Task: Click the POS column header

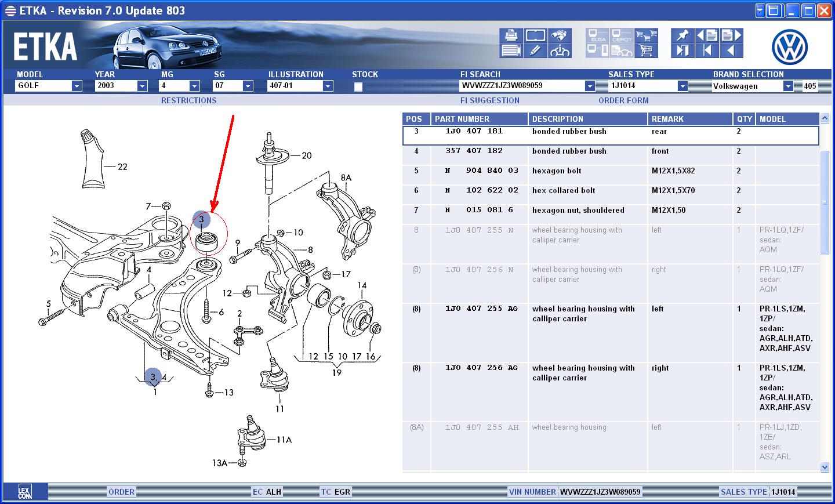Action: (416, 119)
